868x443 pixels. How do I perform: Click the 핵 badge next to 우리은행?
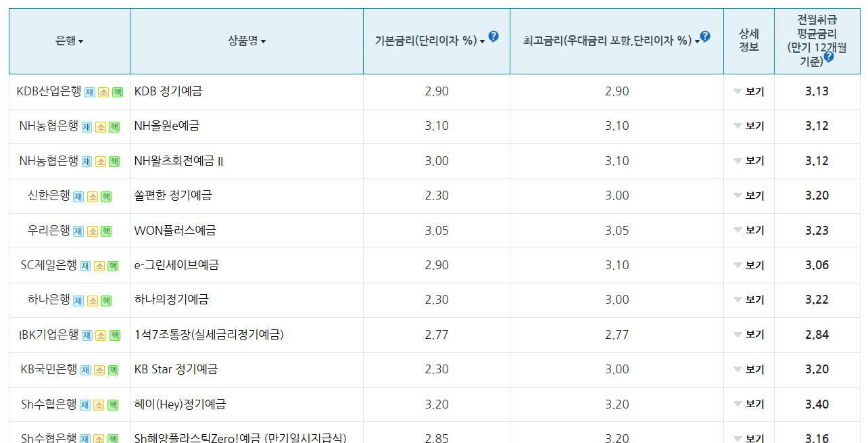coord(106,231)
